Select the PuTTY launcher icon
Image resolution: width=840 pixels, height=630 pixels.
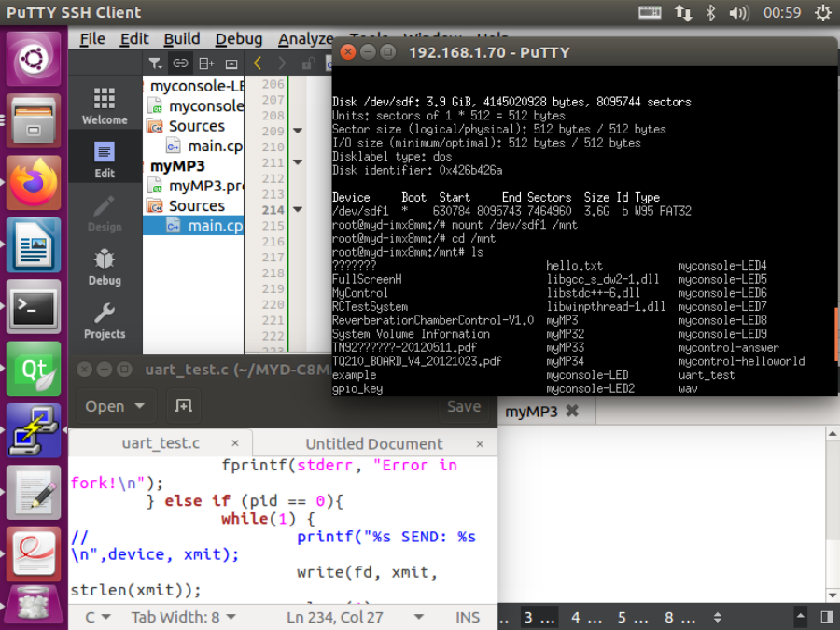click(x=34, y=430)
